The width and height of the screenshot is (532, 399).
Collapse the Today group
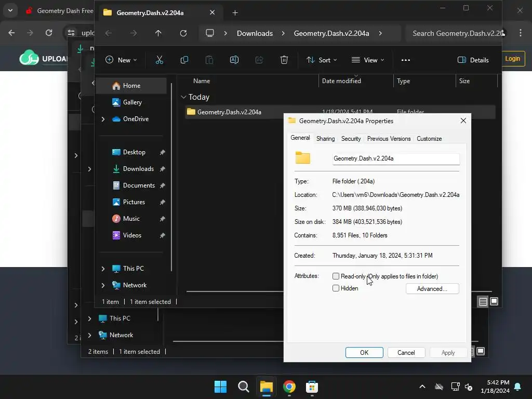point(183,97)
